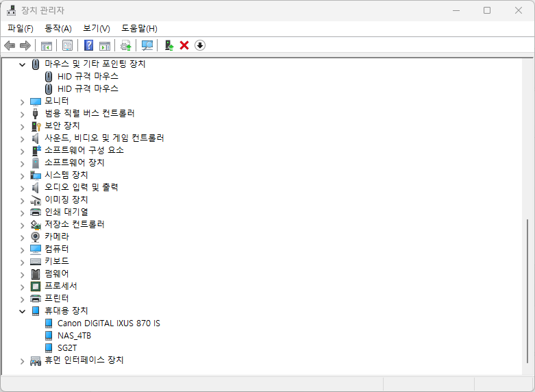Toggle the show/hide action pane icon
This screenshot has width=535, height=392.
coord(105,45)
